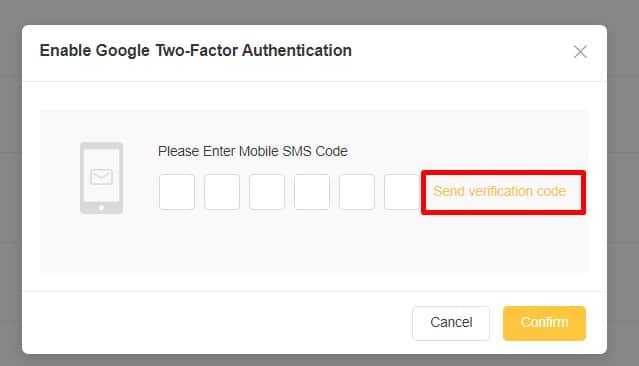Image resolution: width=639 pixels, height=366 pixels.
Task: Click the fifth SMS code digit box
Action: [x=357, y=192]
